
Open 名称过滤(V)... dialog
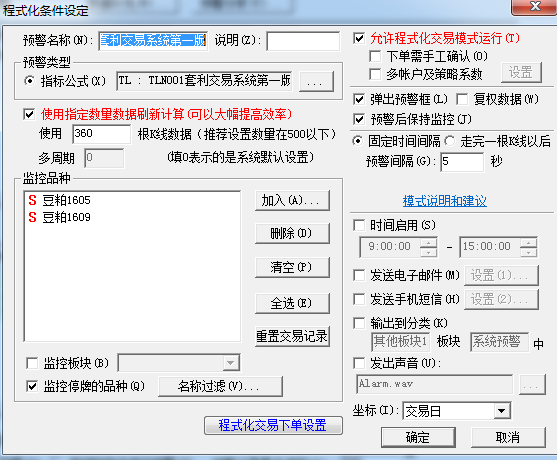(220, 386)
